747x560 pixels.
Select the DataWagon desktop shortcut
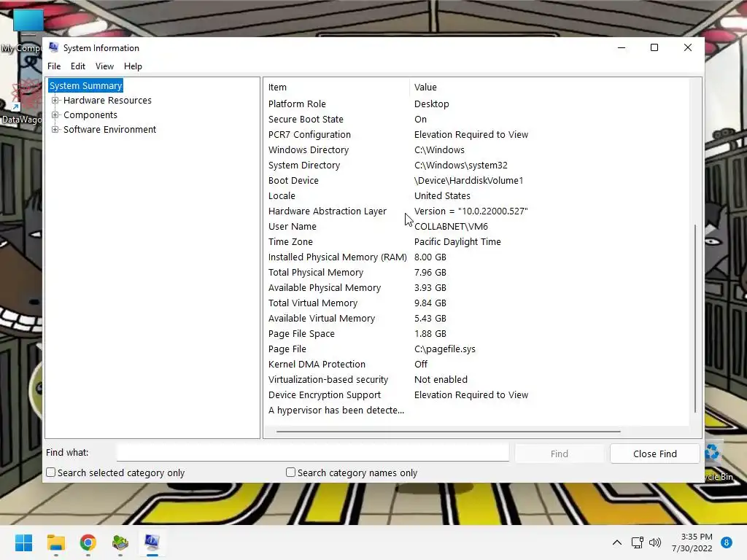coord(22,102)
